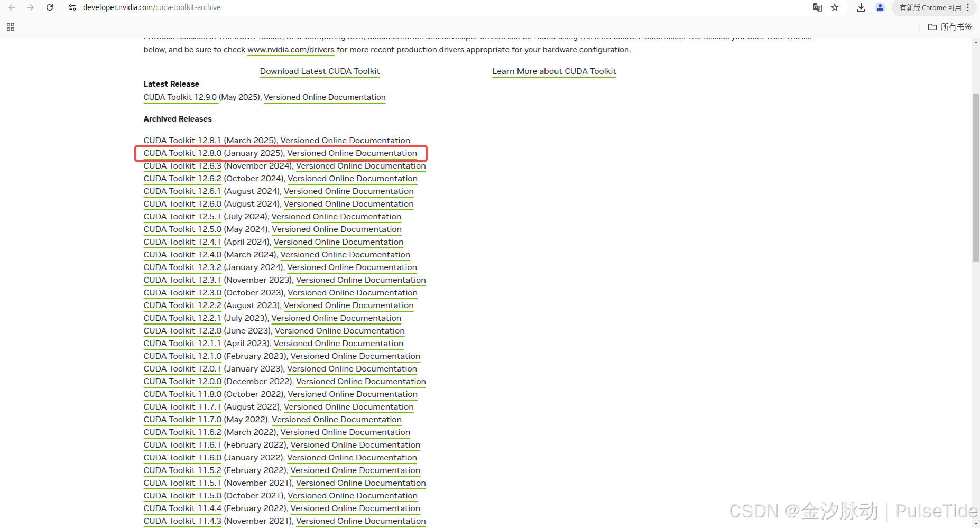The image size is (980, 528).
Task: Click Learn More about CUDA Toolkit link
Action: [x=554, y=71]
